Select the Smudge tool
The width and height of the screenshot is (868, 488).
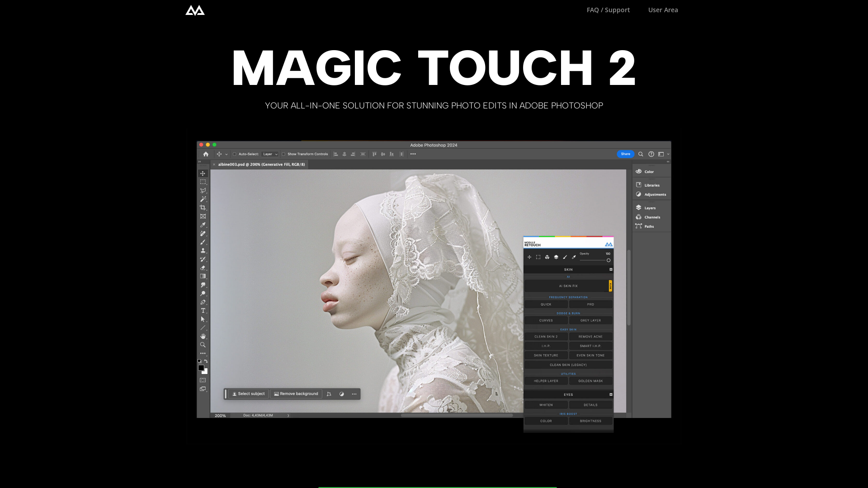[203, 285]
